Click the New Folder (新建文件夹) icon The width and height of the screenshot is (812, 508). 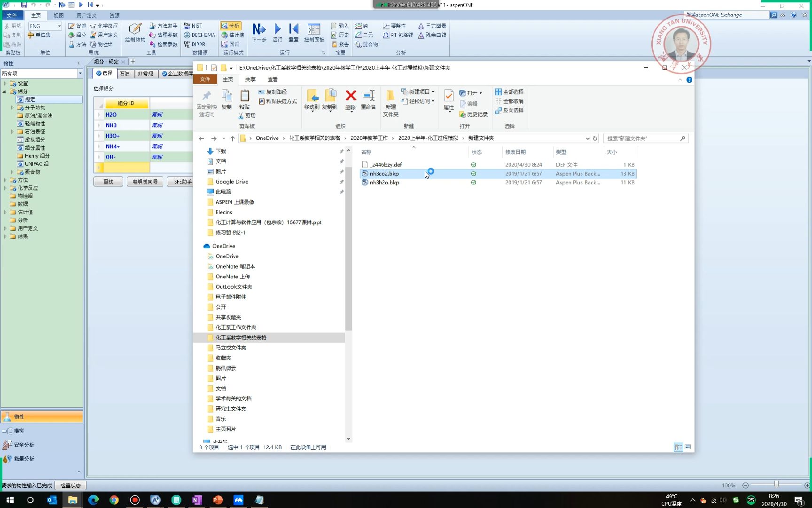390,103
